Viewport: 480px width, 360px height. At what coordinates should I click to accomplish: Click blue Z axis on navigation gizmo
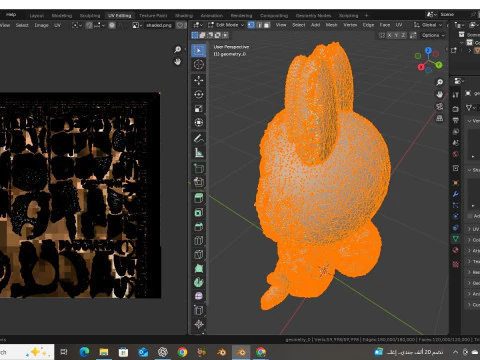click(x=428, y=50)
